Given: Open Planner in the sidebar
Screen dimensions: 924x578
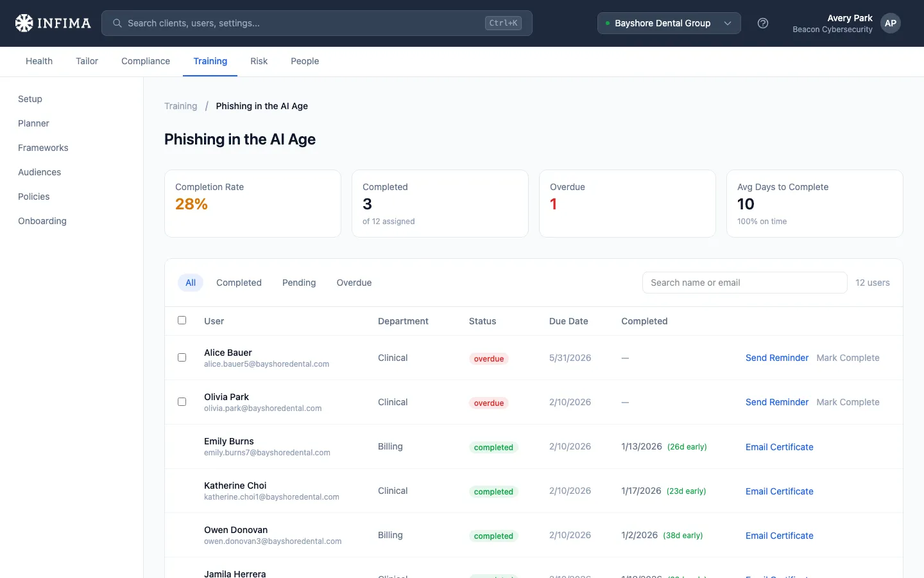Looking at the screenshot, I should click(33, 123).
